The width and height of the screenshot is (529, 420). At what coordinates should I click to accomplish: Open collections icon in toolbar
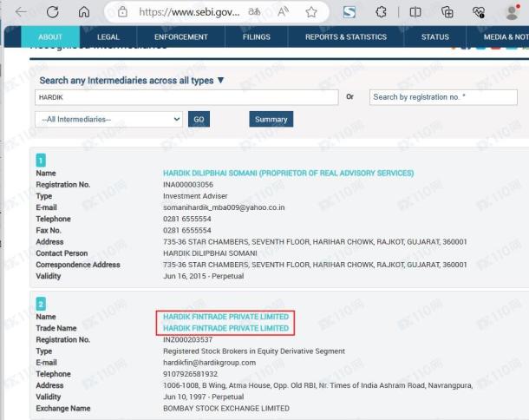click(447, 12)
